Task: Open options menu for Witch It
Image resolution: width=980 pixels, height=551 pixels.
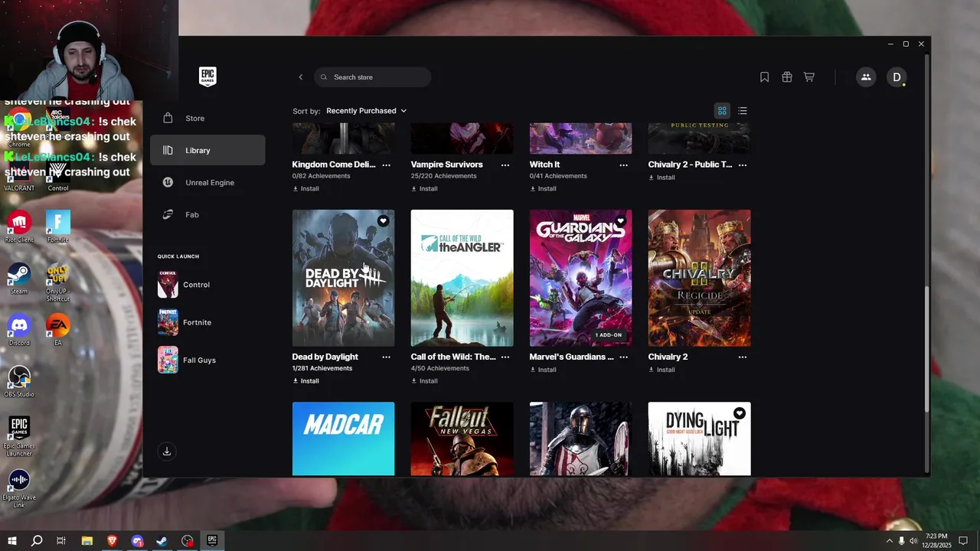Action: [x=623, y=165]
